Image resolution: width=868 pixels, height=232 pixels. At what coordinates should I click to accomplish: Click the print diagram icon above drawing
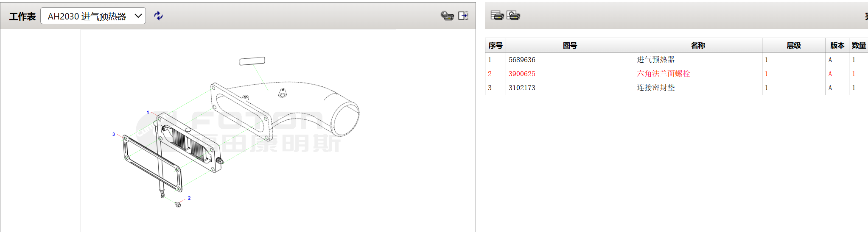pos(447,16)
